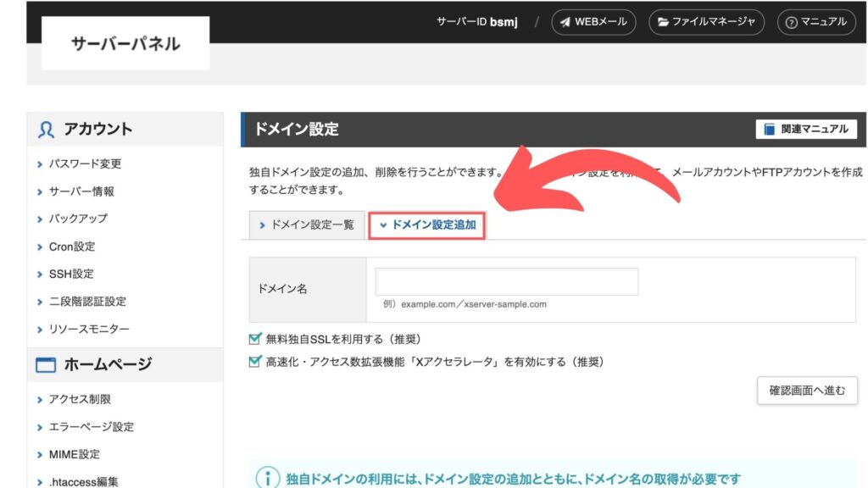Toggle the Xアクセラレータ有効 checkbox
This screenshot has width=868, height=488.
tap(254, 361)
